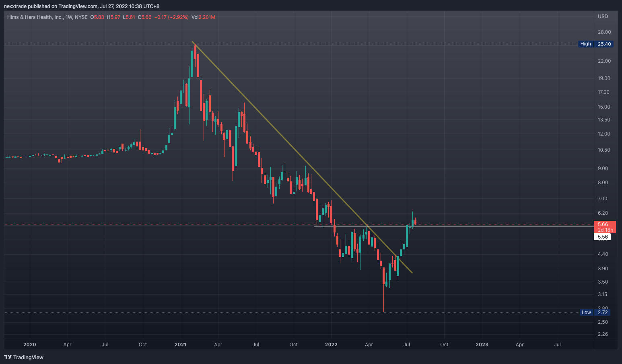
Task: Click the 2021 year label on time axis
Action: [180, 345]
